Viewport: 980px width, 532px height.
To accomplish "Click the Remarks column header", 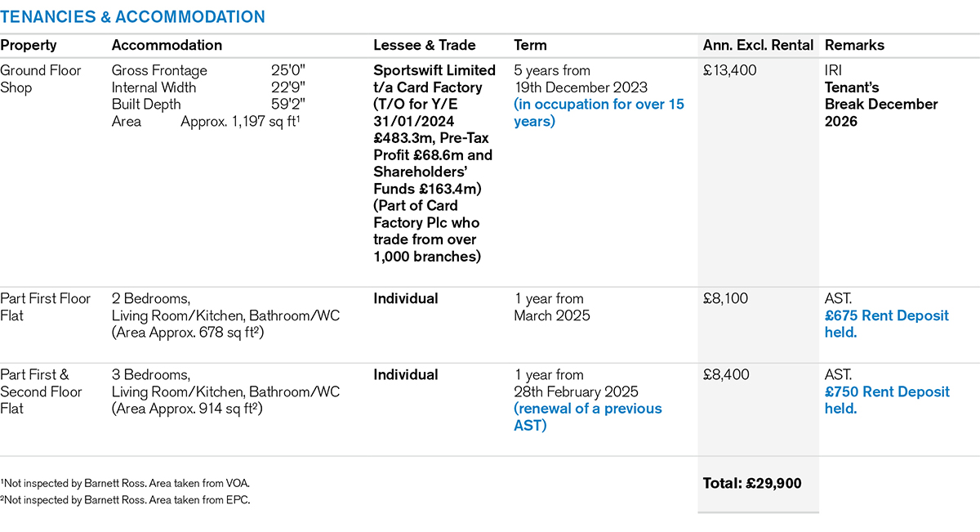I will 854,46.
